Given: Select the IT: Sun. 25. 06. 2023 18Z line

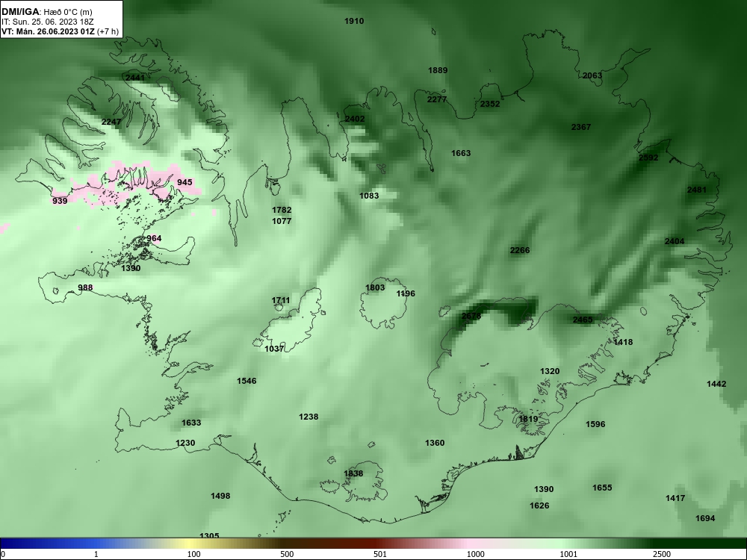Looking at the screenshot, I should pyautogui.click(x=48, y=22).
